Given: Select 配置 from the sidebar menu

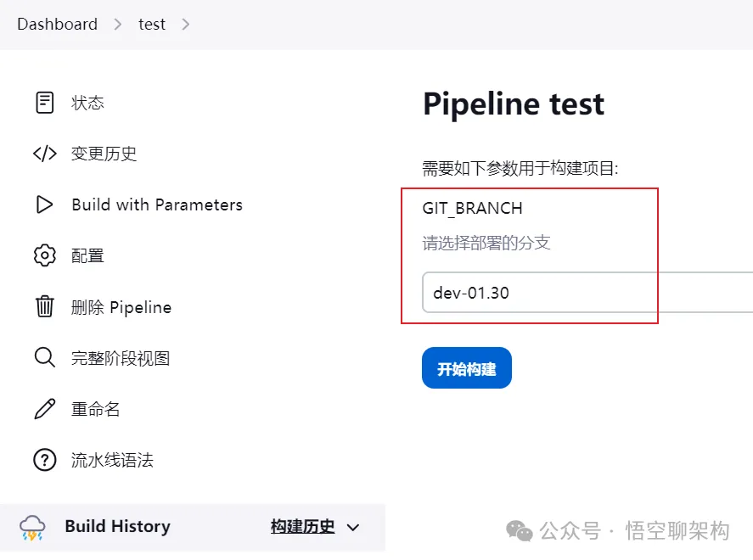Looking at the screenshot, I should click(x=89, y=255).
